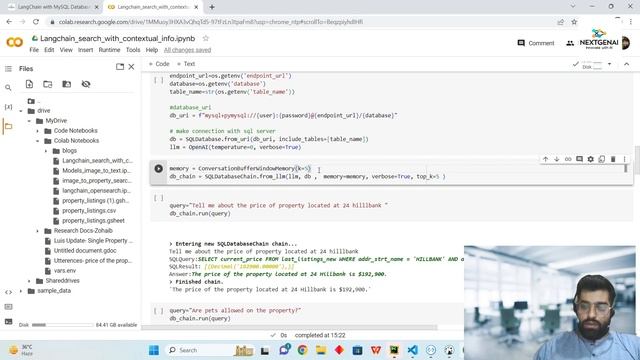The image size is (640, 360).
Task: Open the command palette sidebar icon
Action: (8, 307)
